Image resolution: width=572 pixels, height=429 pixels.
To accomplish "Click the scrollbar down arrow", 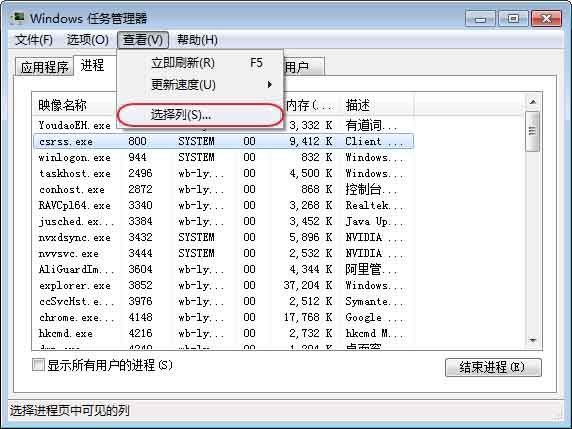I will coord(533,340).
